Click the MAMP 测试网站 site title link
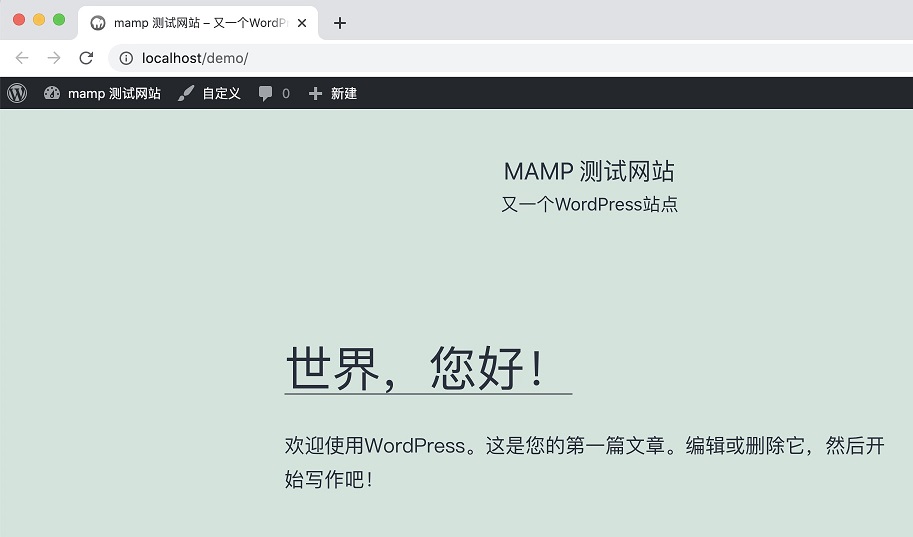Image resolution: width=913 pixels, height=537 pixels. [x=589, y=171]
